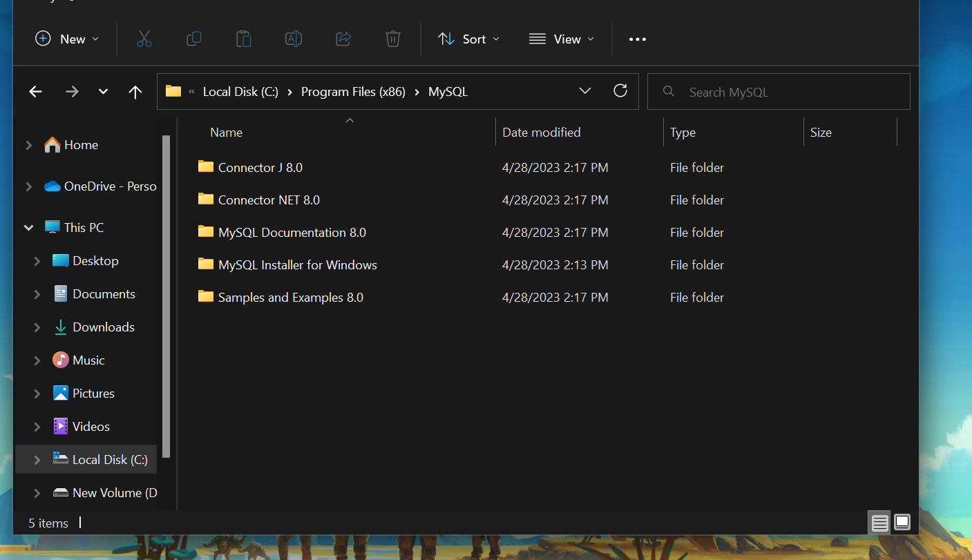Expand the Local Disk (C:) tree node

[37, 460]
